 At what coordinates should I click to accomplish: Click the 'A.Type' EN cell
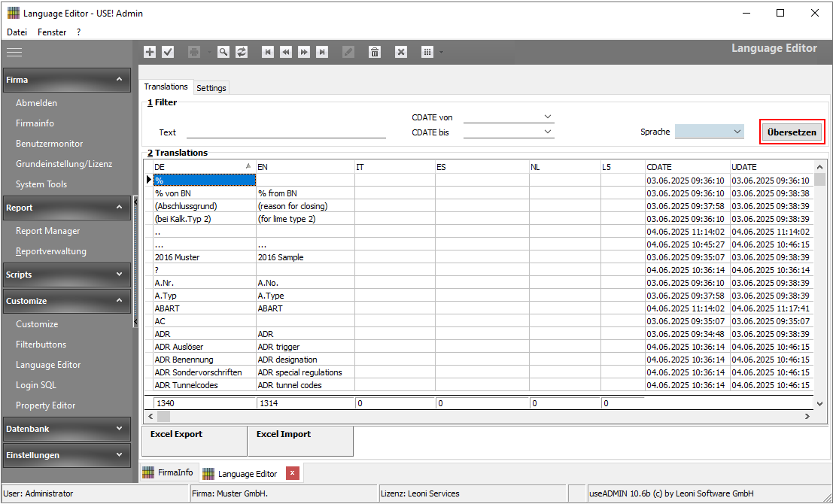pos(305,296)
